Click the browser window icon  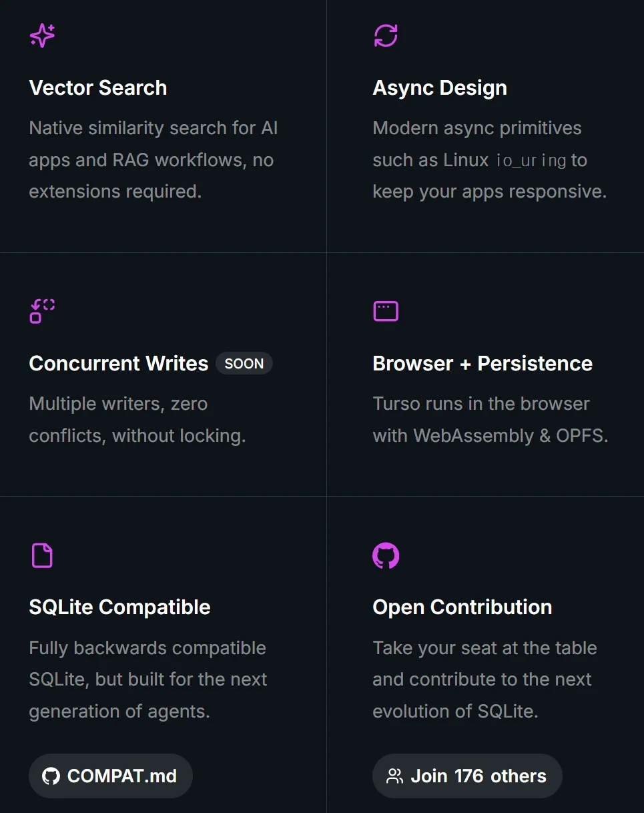click(x=385, y=311)
